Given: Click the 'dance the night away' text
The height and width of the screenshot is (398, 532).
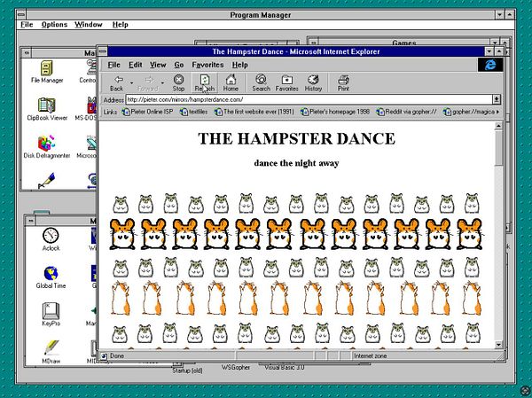Looking at the screenshot, I should (296, 163).
